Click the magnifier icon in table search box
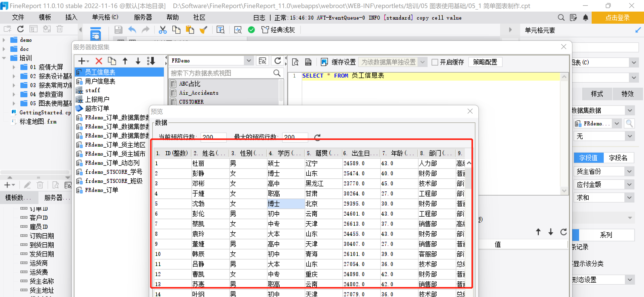Viewport: 644px width, 297px height. (277, 73)
